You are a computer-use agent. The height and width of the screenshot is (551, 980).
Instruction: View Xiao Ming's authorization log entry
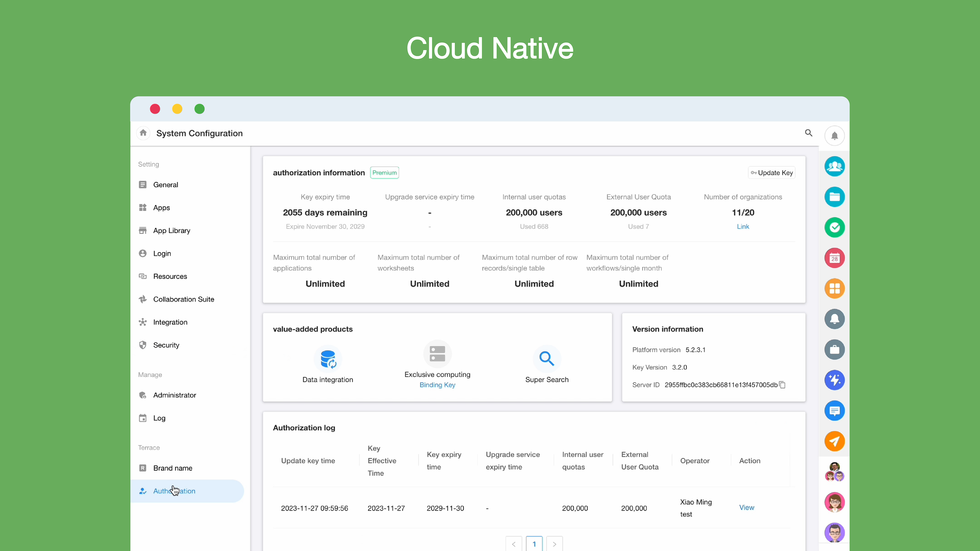(746, 507)
